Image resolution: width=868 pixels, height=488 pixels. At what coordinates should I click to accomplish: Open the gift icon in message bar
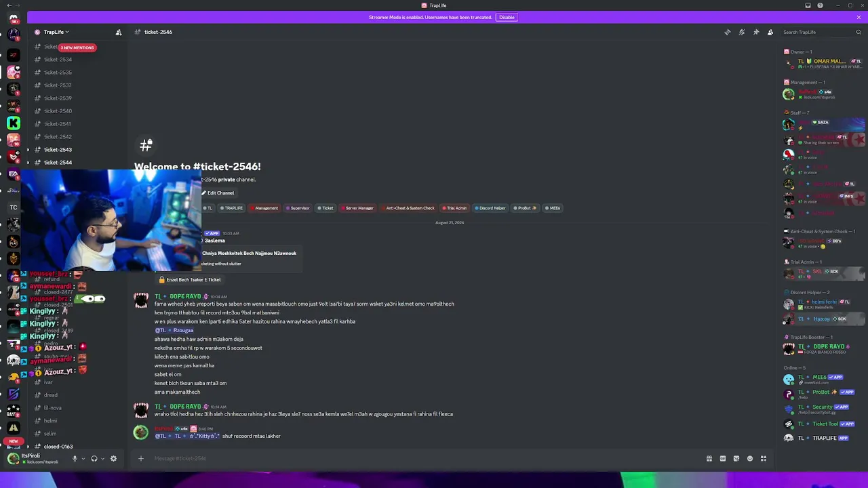709,459
